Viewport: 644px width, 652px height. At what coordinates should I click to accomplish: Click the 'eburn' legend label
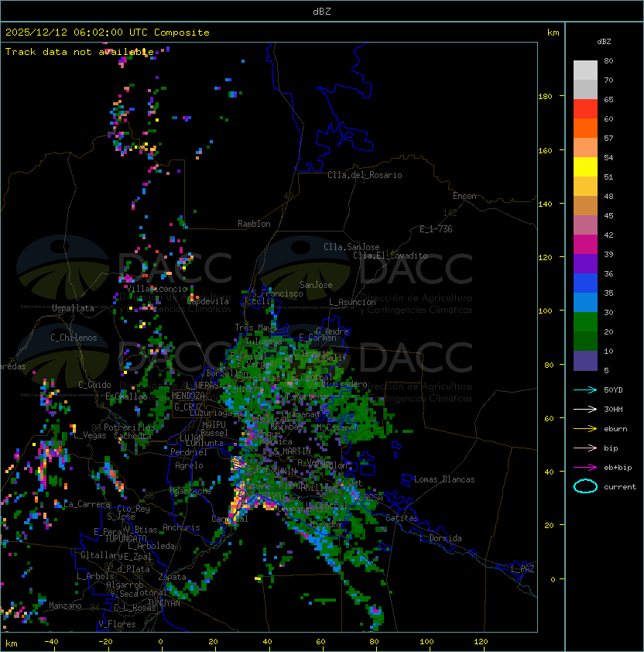click(x=615, y=429)
